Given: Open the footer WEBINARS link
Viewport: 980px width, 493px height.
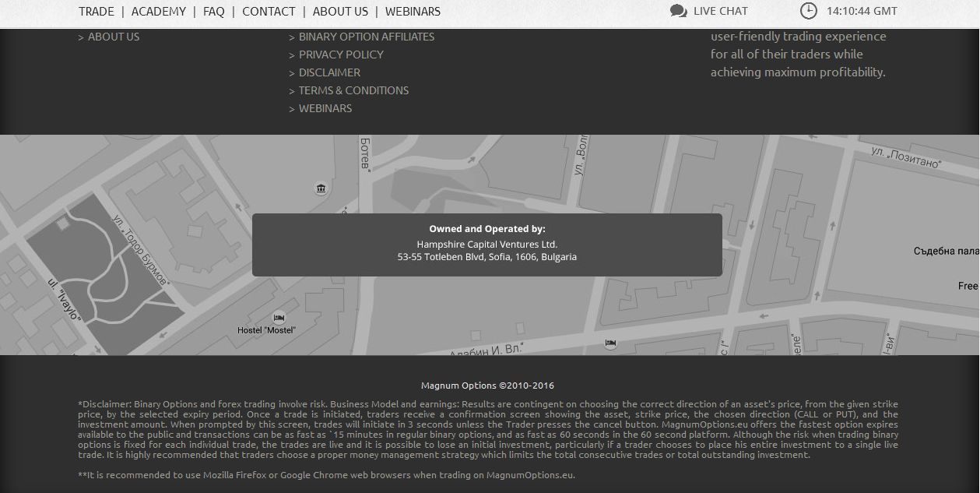Looking at the screenshot, I should pyautogui.click(x=325, y=108).
